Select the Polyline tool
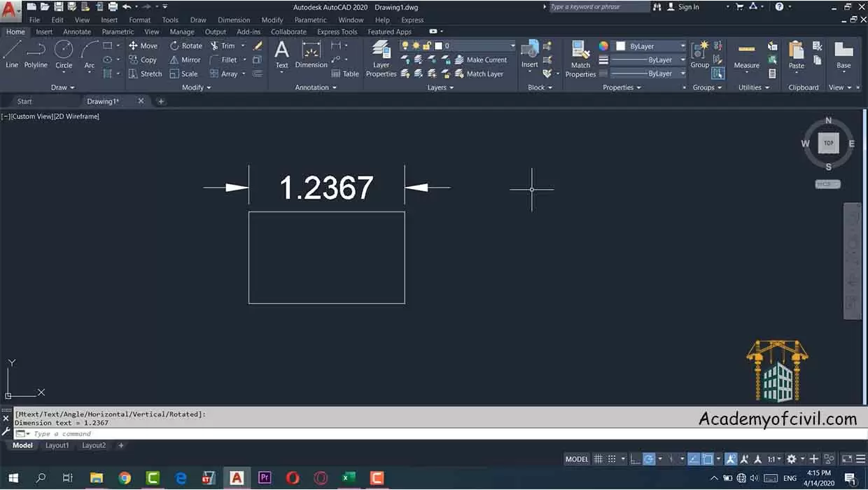The width and height of the screenshot is (868, 490). pyautogui.click(x=36, y=55)
